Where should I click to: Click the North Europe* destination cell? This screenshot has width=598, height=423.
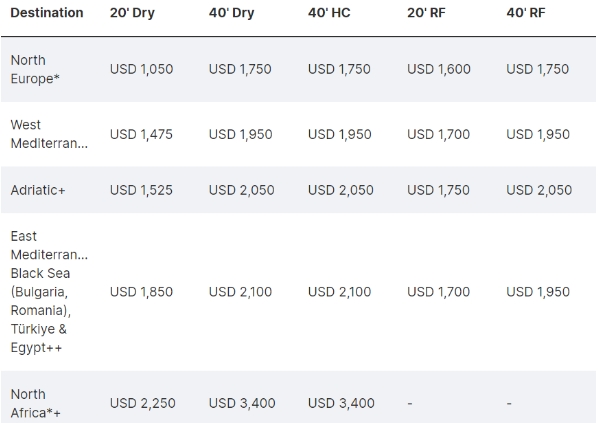pyautogui.click(x=35, y=69)
